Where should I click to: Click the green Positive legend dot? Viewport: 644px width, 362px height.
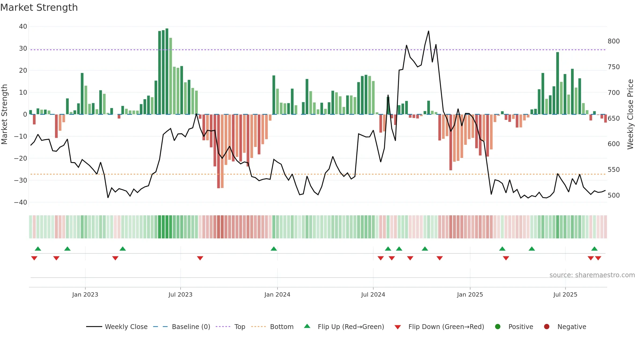[x=498, y=327]
